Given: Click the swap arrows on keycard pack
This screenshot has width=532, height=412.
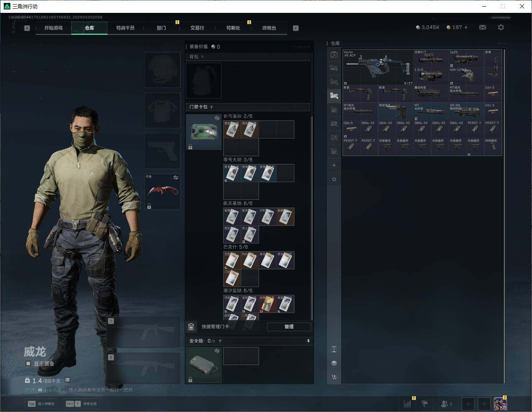Looking at the screenshot, I should point(217,118).
